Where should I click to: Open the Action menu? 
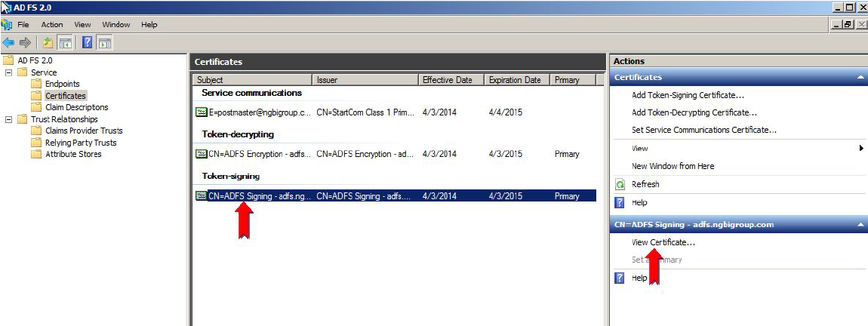(x=52, y=24)
